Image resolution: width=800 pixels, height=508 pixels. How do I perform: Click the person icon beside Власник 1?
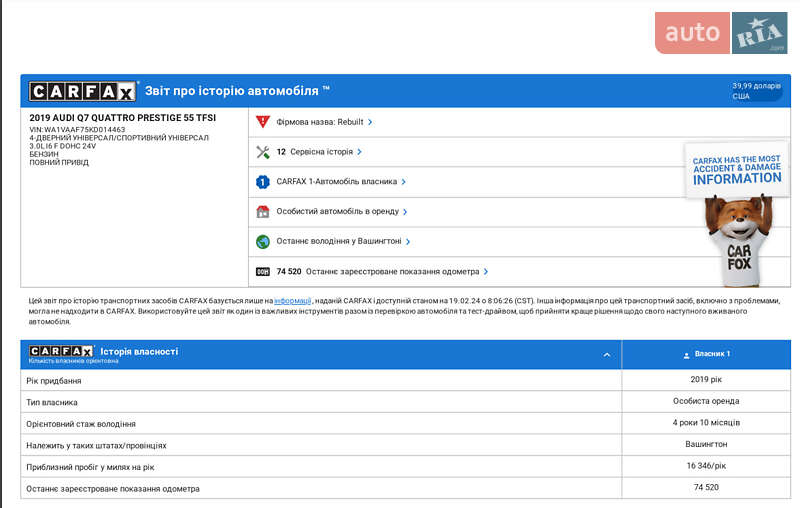686,355
